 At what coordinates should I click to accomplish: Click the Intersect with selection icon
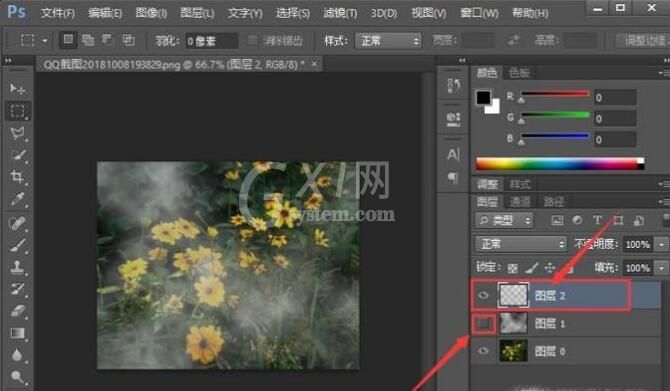pyautogui.click(x=128, y=40)
